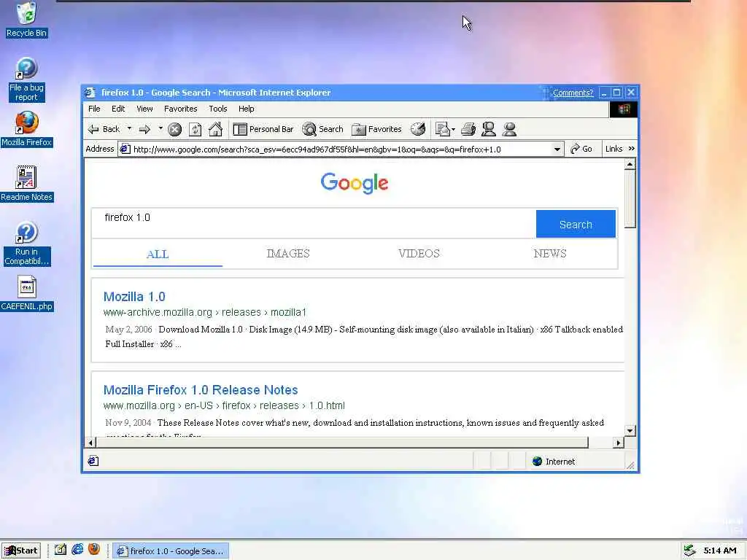This screenshot has width=747, height=560.
Task: Click the Back toolbar button
Action: 104,129
